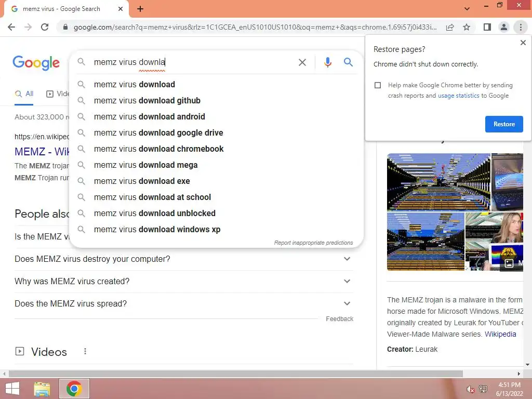The image size is (532, 399).
Task: Switch to the All results tab
Action: 24,94
